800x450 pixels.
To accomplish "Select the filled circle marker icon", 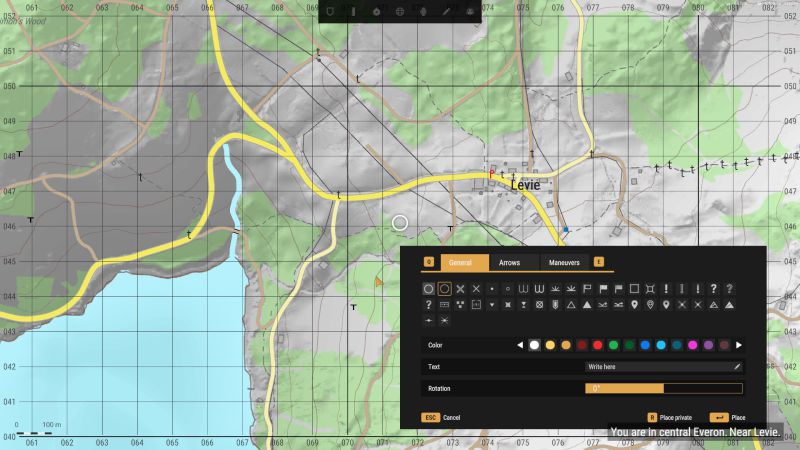I will (x=428, y=288).
